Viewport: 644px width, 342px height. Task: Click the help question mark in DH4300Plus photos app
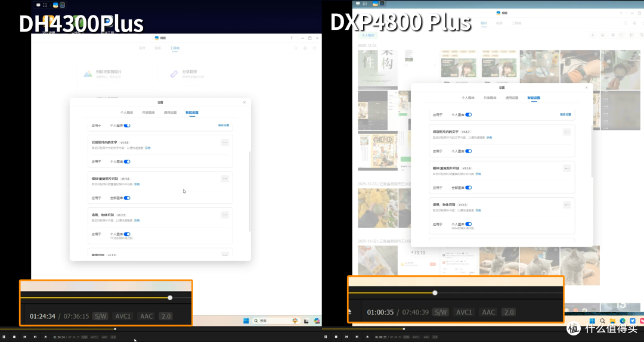(292, 38)
